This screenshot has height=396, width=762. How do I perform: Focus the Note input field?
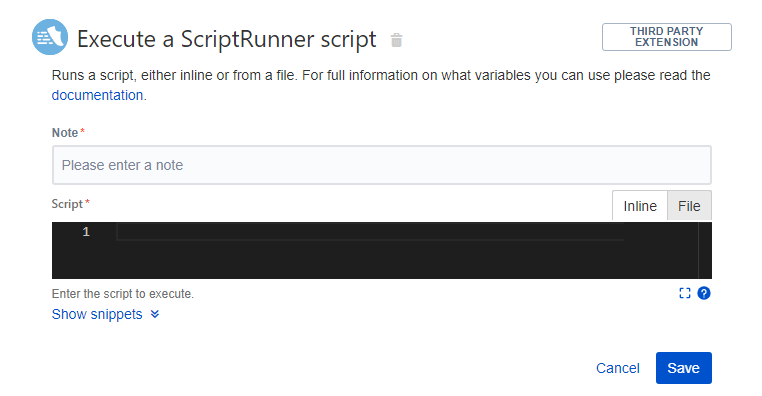(x=381, y=165)
